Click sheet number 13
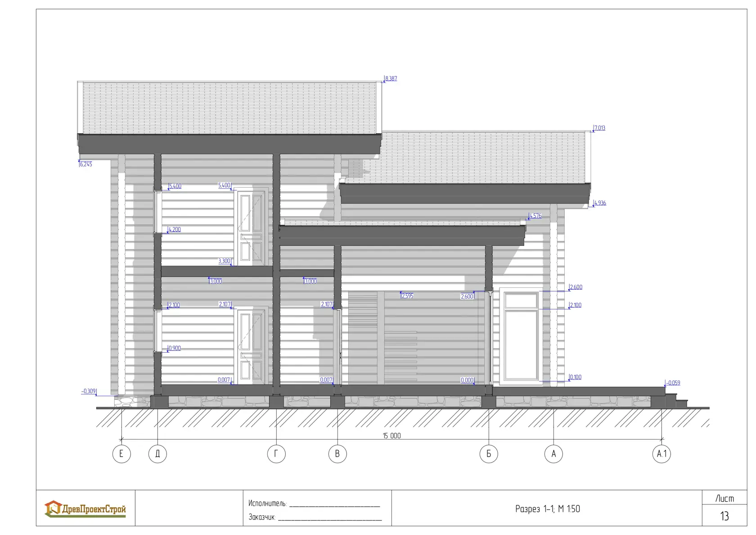 click(724, 516)
